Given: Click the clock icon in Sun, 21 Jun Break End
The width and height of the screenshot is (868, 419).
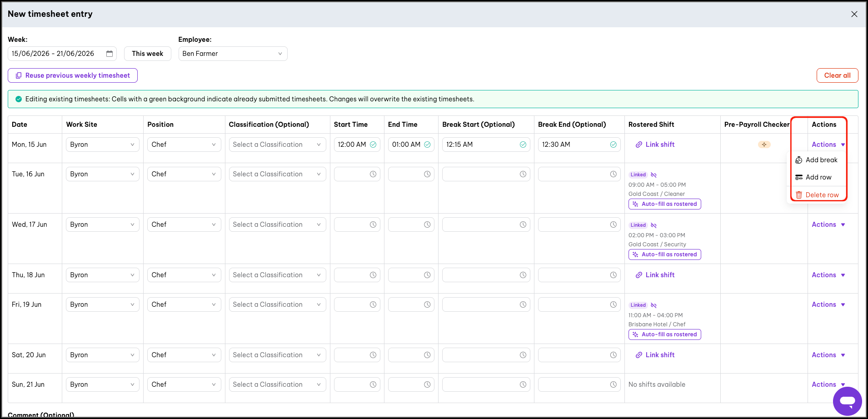Looking at the screenshot, I should click(x=614, y=384).
